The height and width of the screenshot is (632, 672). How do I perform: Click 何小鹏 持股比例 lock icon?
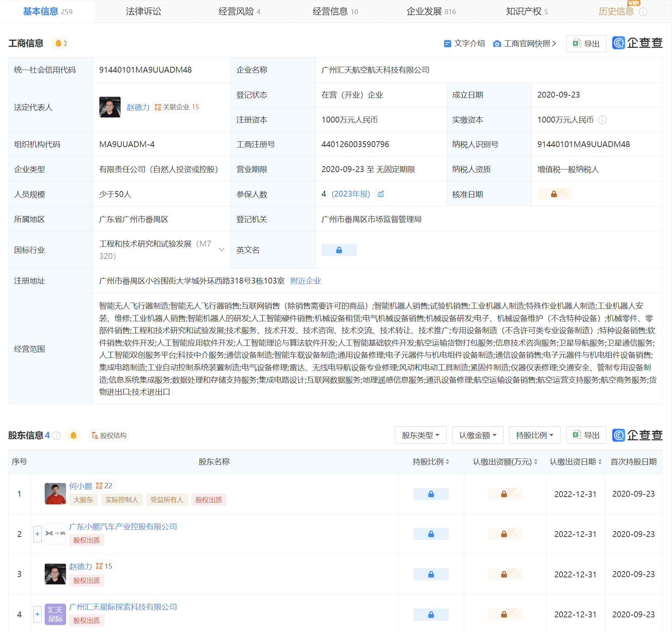[x=431, y=494]
